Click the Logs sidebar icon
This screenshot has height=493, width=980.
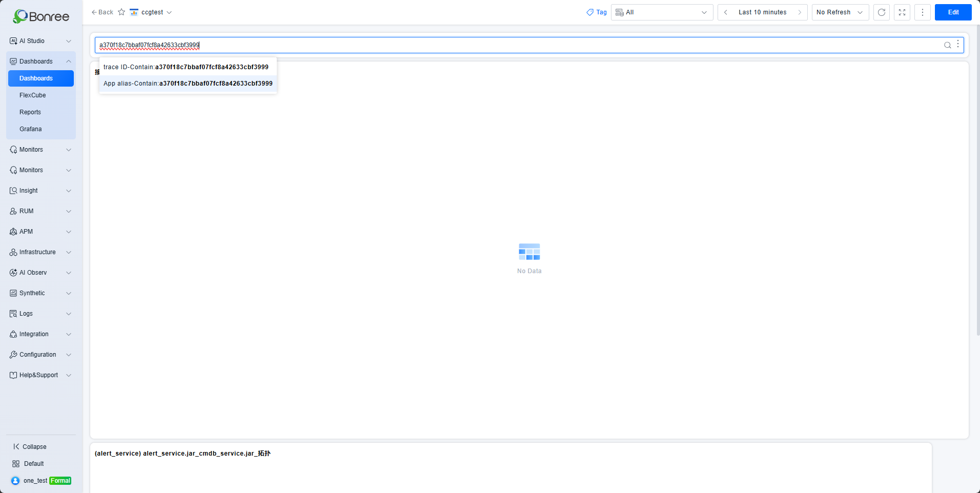[x=13, y=314]
